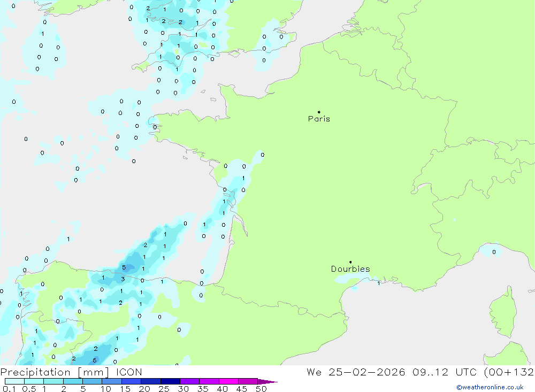The height and width of the screenshot is (392, 535).
Task: Click the legend label '25'
Action: pos(164,389)
